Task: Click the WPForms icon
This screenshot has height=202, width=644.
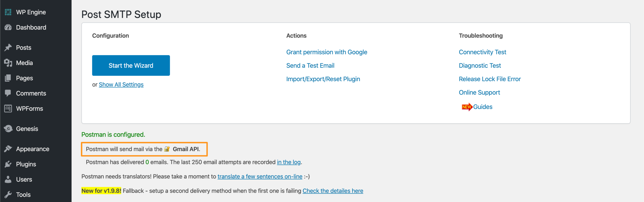Action: [8, 108]
